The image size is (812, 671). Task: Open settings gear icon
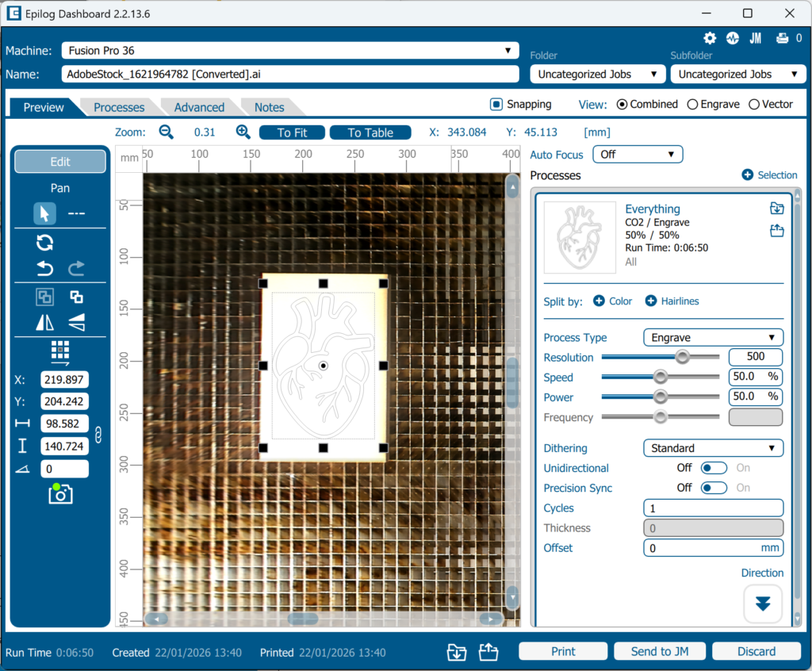(710, 38)
